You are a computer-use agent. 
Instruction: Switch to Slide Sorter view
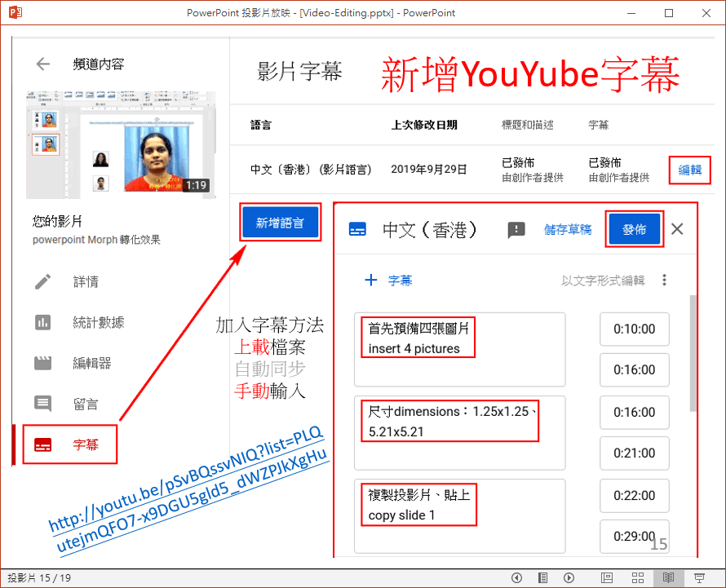[x=637, y=578]
